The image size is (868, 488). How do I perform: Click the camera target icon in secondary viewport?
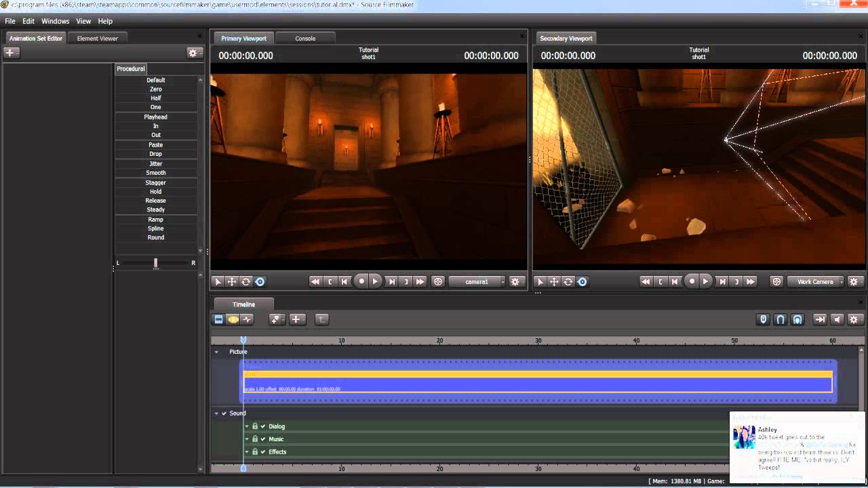point(777,281)
